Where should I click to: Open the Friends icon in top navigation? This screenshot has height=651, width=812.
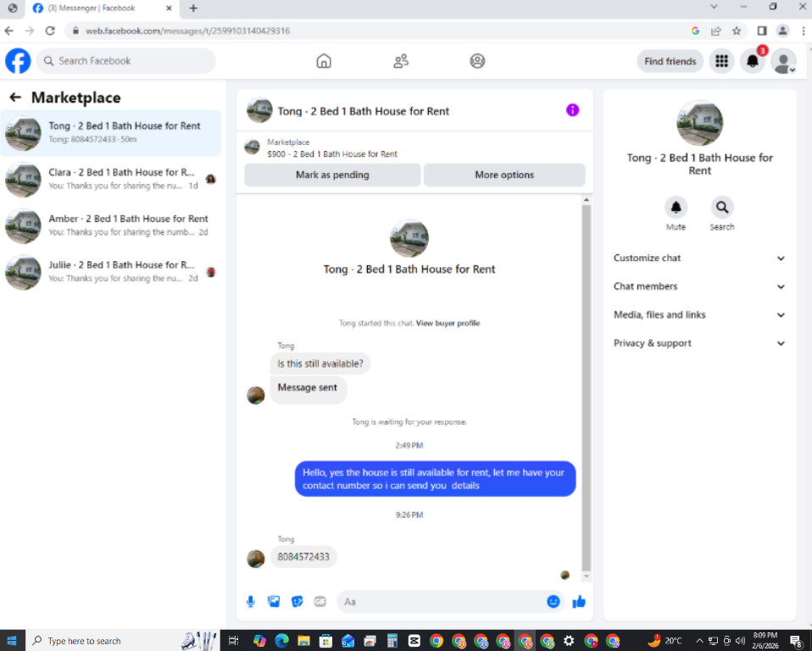coord(401,61)
